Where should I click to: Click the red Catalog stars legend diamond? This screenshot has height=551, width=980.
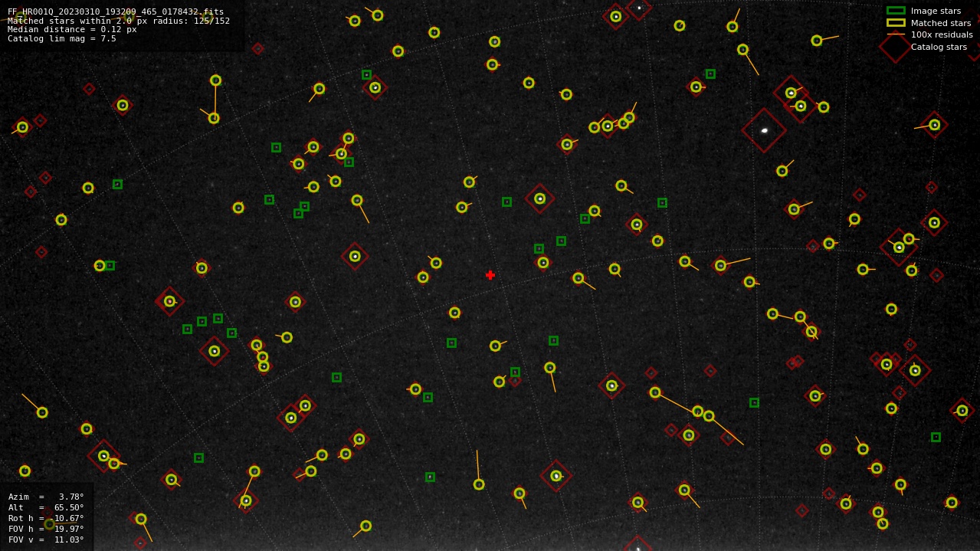tap(896, 47)
